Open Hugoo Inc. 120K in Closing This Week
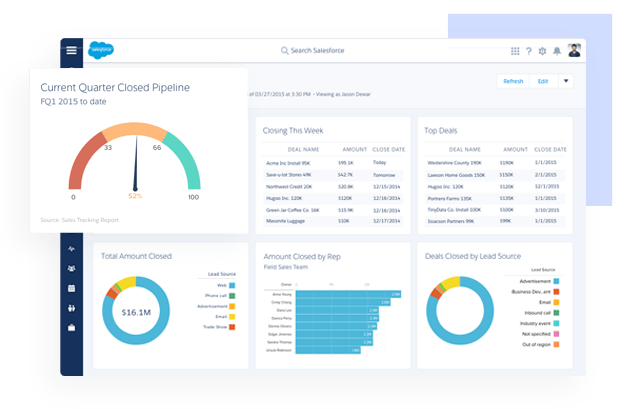 284,198
